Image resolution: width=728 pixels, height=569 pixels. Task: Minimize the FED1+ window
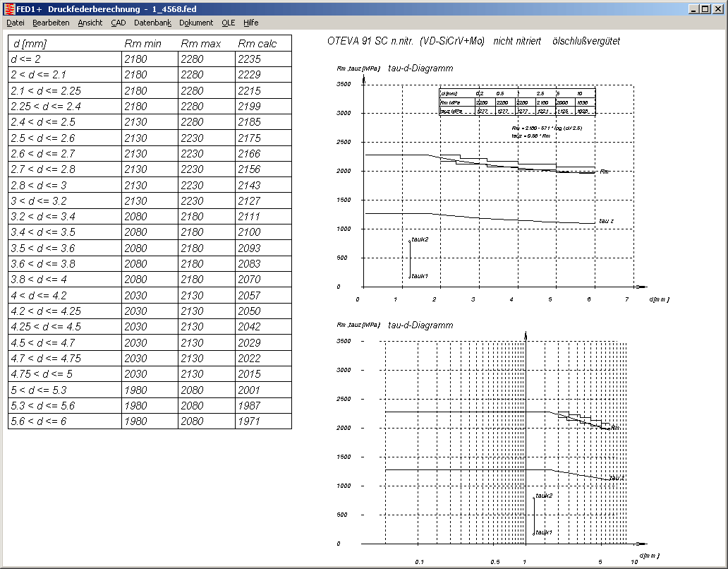pyautogui.click(x=693, y=8)
